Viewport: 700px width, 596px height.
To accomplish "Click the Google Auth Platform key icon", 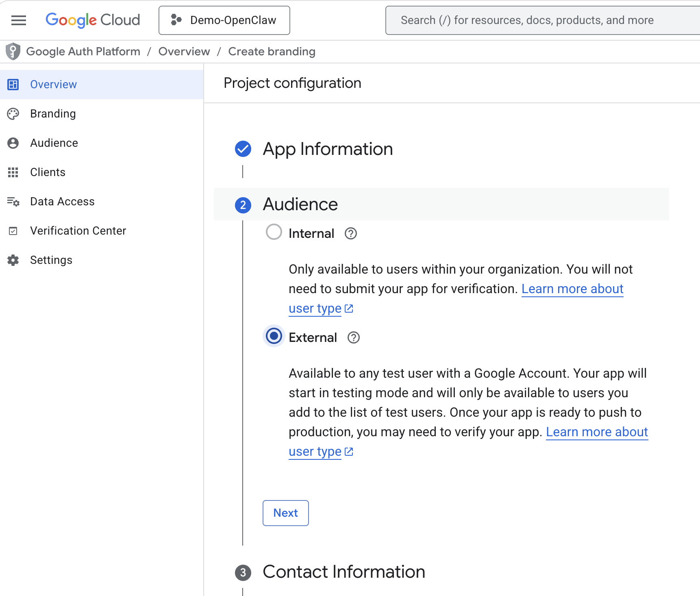I will (13, 51).
